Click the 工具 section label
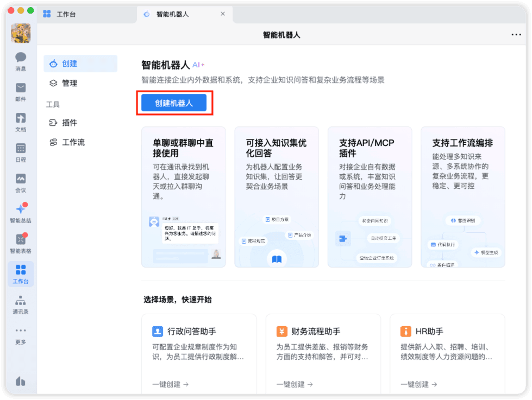The height and width of the screenshot is (400, 532). click(53, 104)
